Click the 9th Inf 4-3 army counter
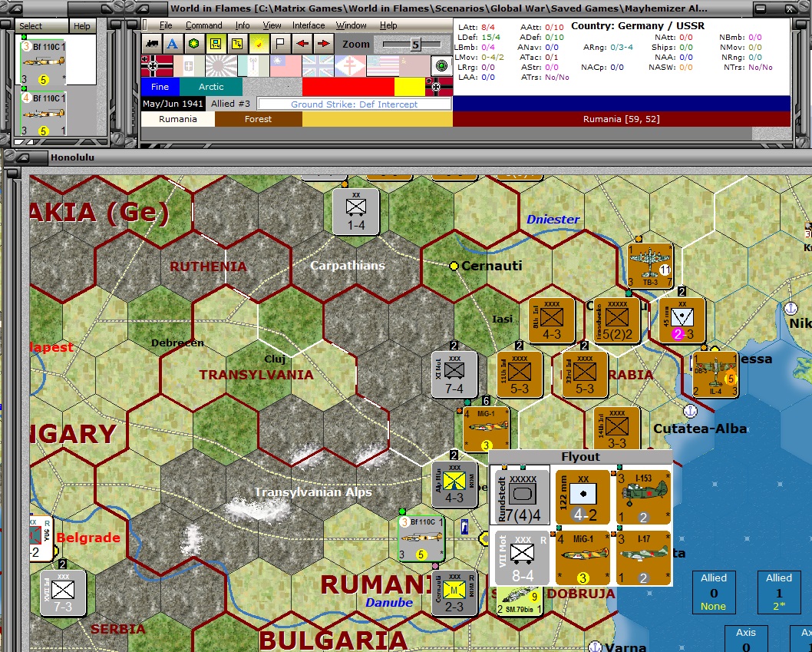Image resolution: width=812 pixels, height=652 pixels. click(x=552, y=320)
